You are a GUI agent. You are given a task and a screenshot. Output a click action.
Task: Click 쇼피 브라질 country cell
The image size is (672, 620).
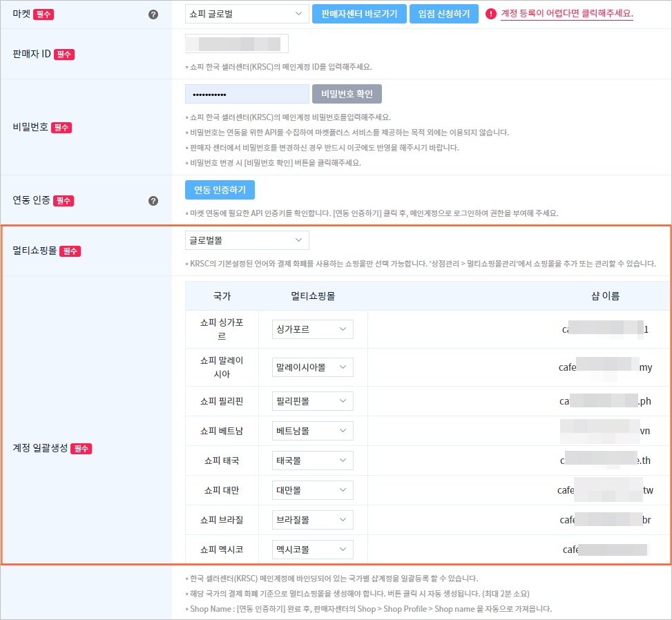coord(222,520)
